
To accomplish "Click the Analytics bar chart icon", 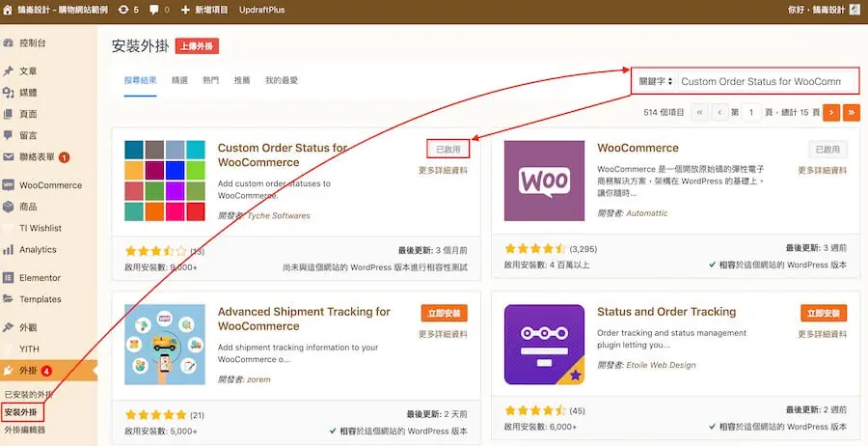I will [x=9, y=250].
